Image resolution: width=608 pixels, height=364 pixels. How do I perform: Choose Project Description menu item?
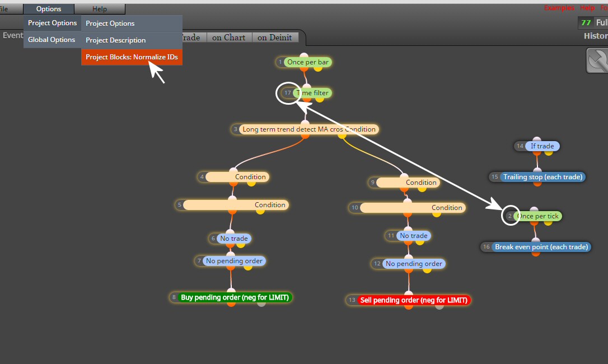pyautogui.click(x=132, y=40)
